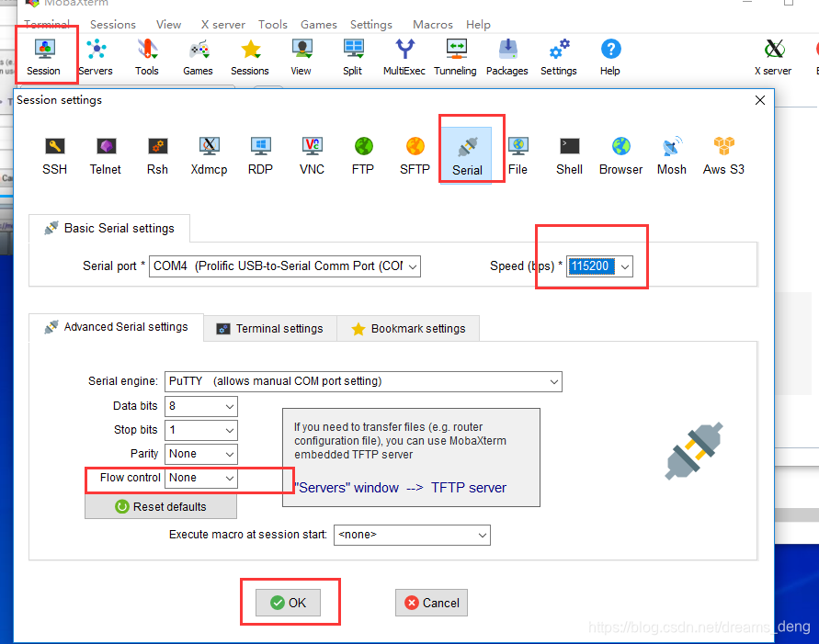The height and width of the screenshot is (644, 819).
Task: Select the FTP session type
Action: 363,156
